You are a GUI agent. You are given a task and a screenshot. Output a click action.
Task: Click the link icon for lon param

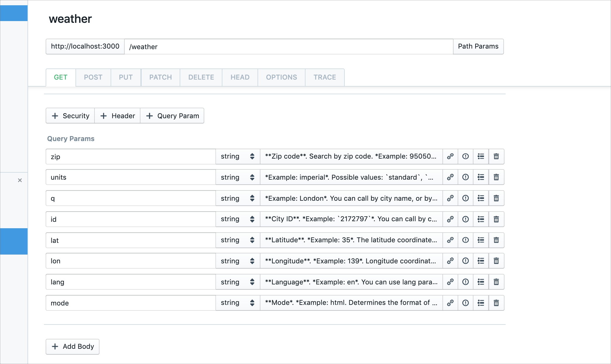(450, 261)
